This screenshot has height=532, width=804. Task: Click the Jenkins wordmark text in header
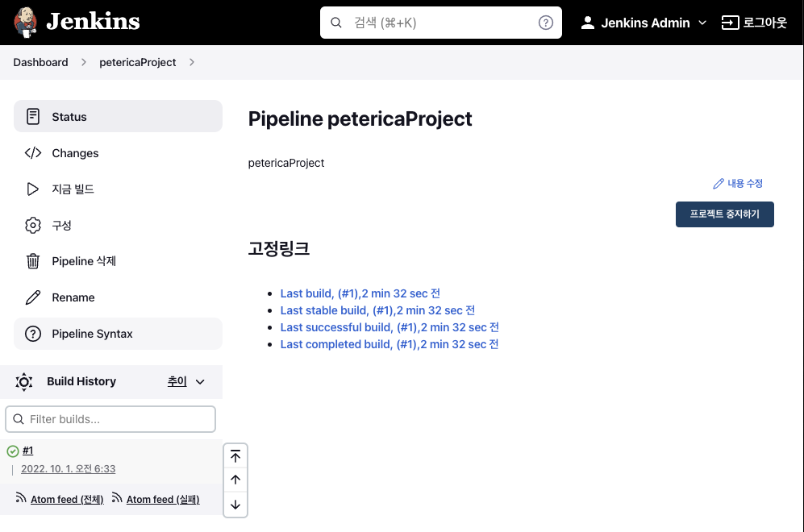click(x=93, y=22)
